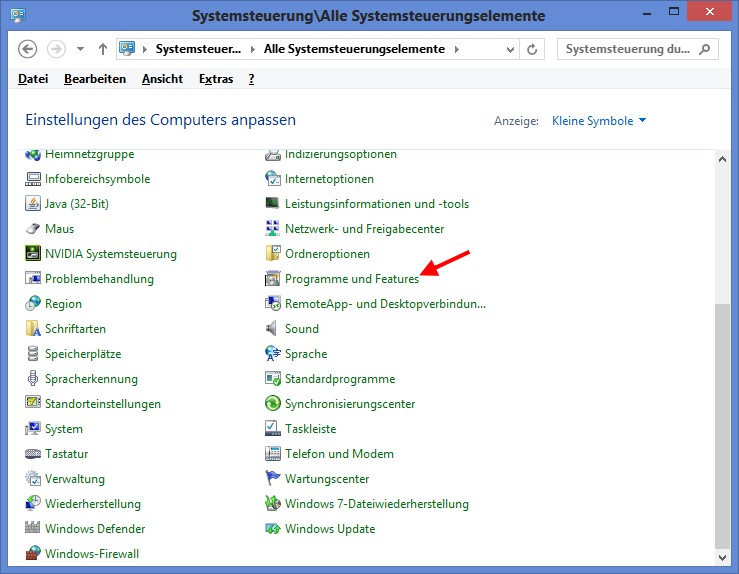The image size is (739, 574).
Task: Click the Java (32-Bit) coffee cup icon
Action: (33, 204)
